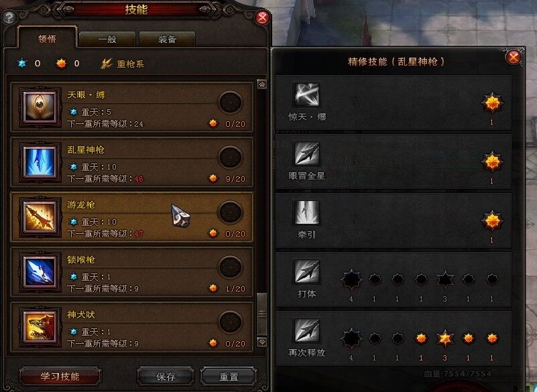The width and height of the screenshot is (537, 392).
Task: Click the 游龙枪 skill icon
Action: (40, 216)
